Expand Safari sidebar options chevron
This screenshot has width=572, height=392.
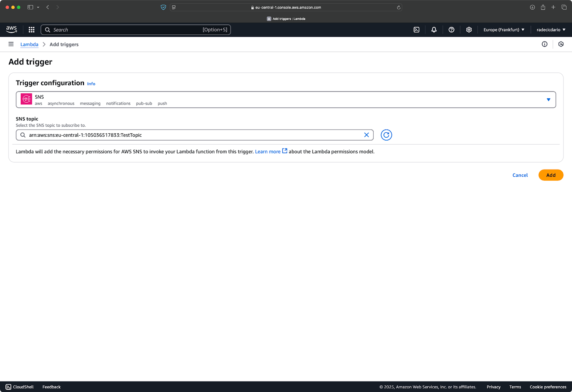[x=38, y=7]
